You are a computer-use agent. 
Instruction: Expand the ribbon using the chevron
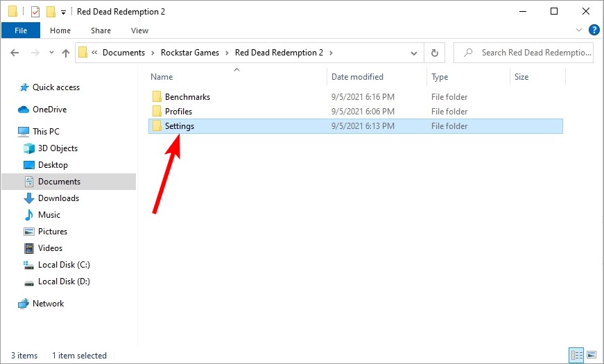point(578,30)
